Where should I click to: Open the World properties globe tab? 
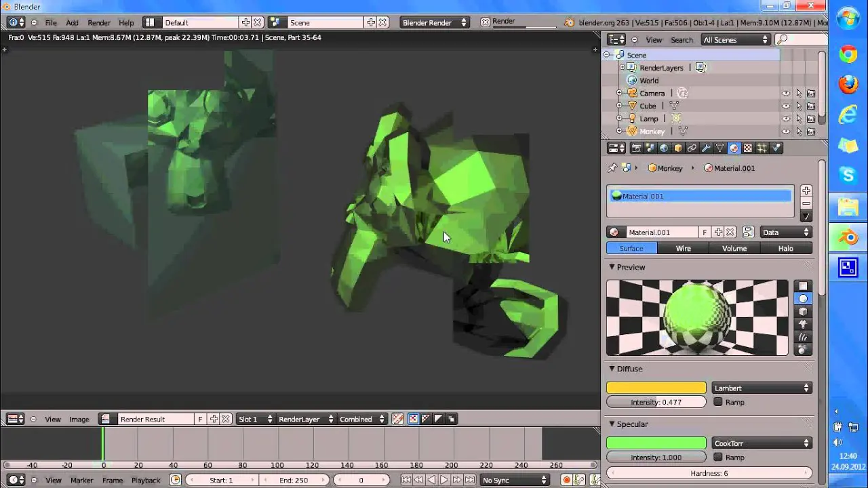click(664, 148)
